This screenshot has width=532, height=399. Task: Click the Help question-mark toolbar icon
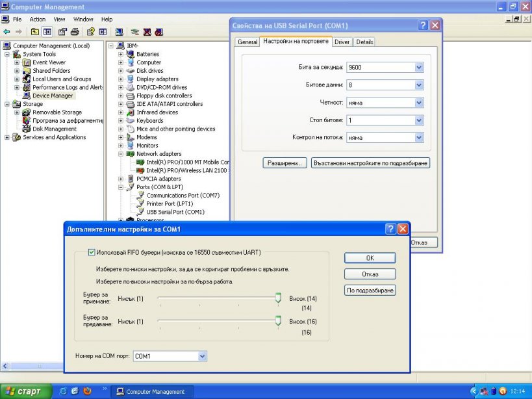click(x=91, y=31)
